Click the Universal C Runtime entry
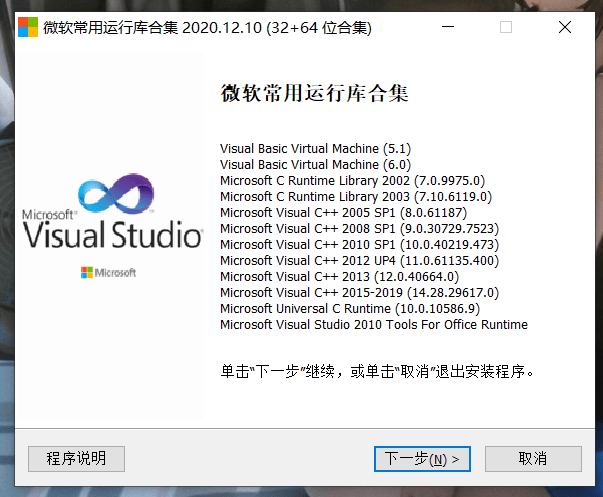Viewport: 603px width, 497px height. point(350,309)
